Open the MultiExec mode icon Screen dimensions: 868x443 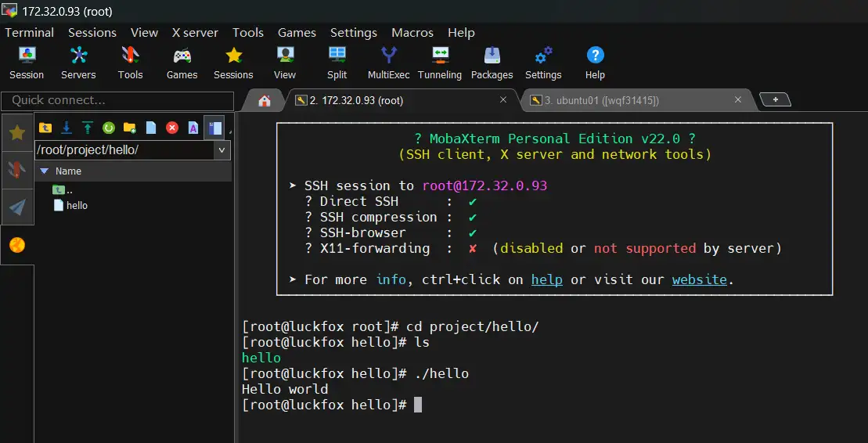coord(388,63)
